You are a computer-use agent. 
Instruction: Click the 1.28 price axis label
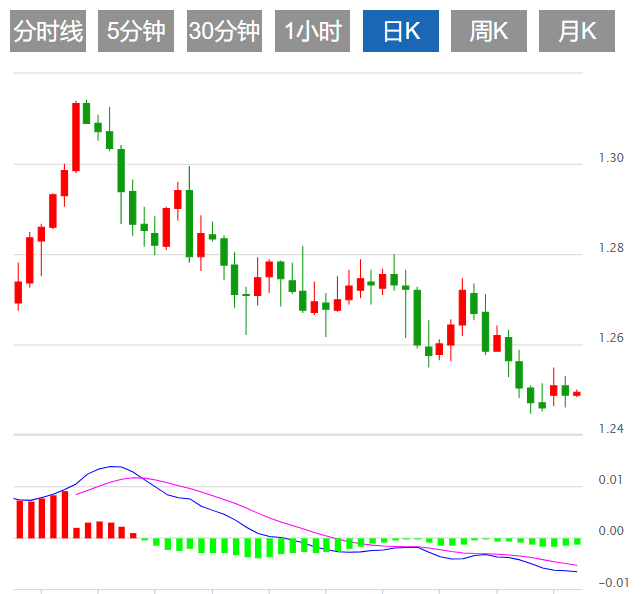611,248
